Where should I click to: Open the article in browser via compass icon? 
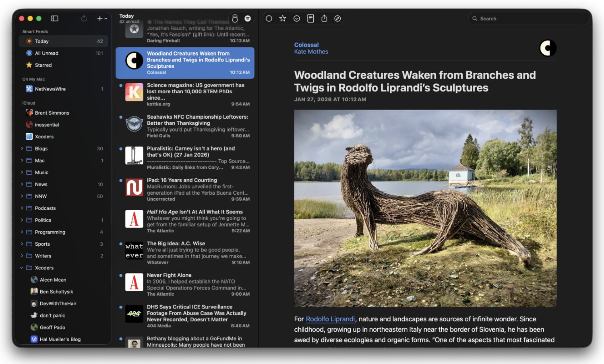[338, 19]
